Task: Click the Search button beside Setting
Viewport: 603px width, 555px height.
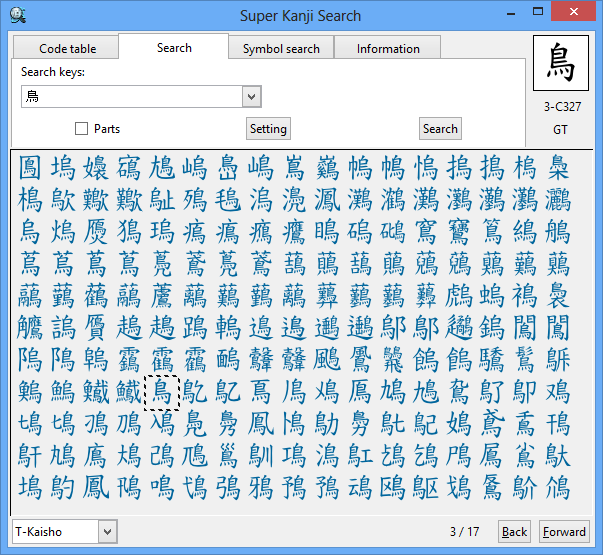Action: tap(440, 128)
